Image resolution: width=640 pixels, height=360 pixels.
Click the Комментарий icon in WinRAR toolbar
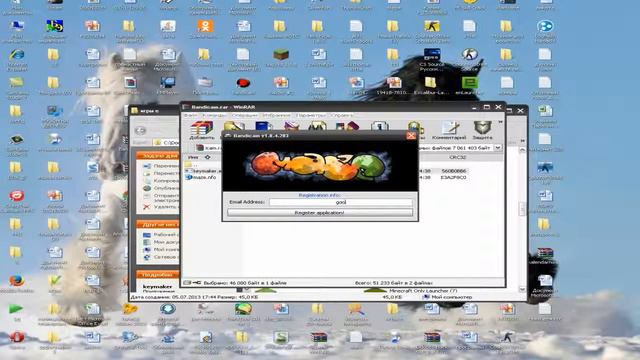(449, 130)
